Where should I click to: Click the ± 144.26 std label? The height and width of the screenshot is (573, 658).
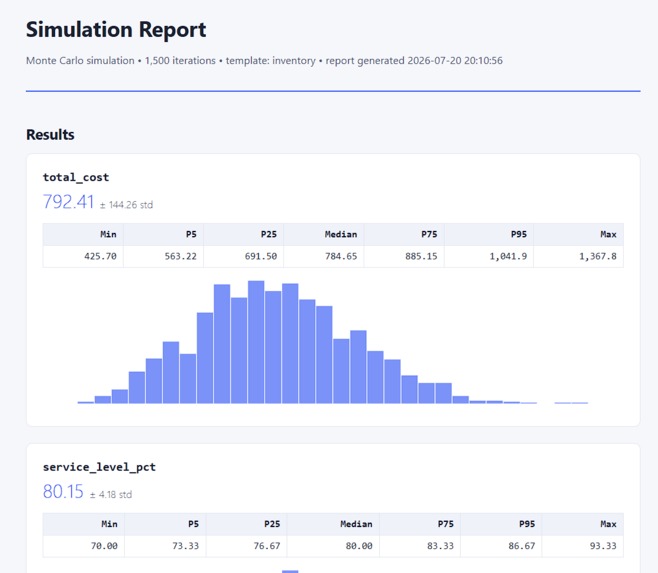(126, 205)
